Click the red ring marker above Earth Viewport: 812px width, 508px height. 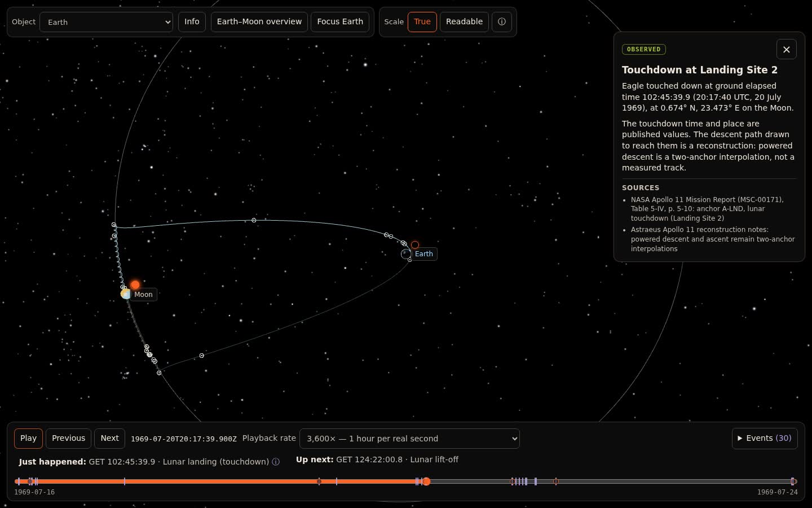coord(415,245)
